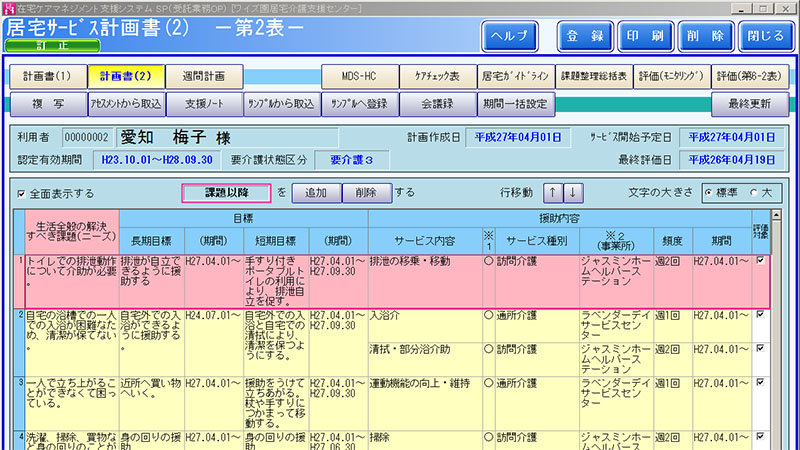Click the 追加 add button
The height and width of the screenshot is (450, 800).
point(316,193)
